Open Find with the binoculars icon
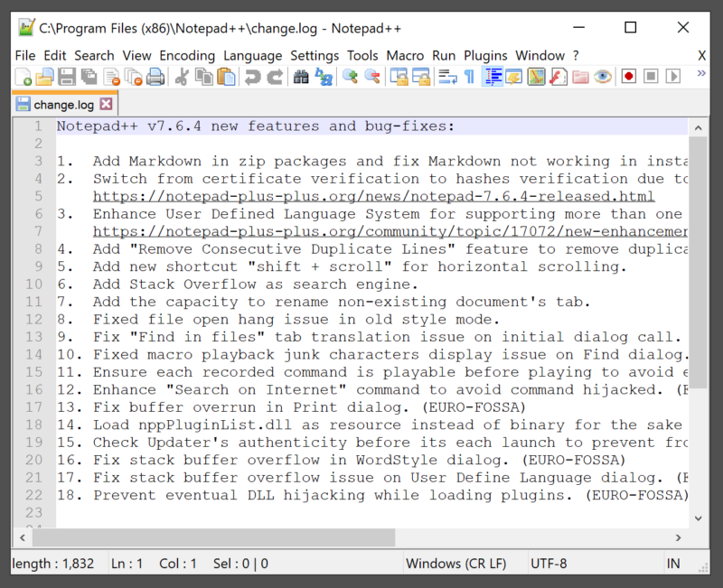 tap(301, 78)
